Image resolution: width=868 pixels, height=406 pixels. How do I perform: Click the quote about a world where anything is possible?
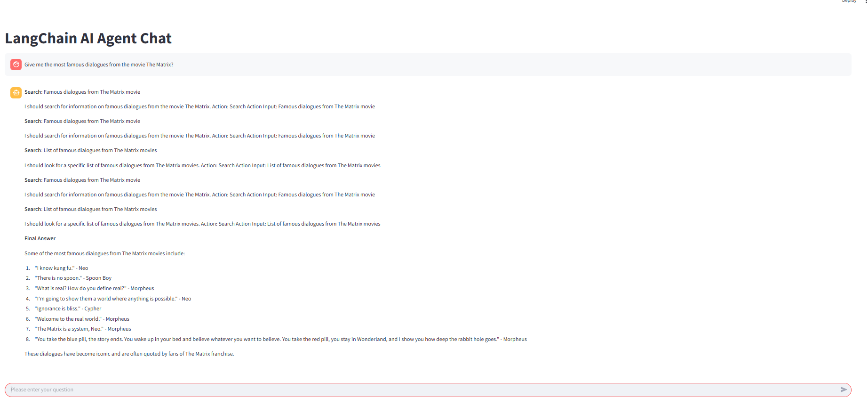coord(113,299)
